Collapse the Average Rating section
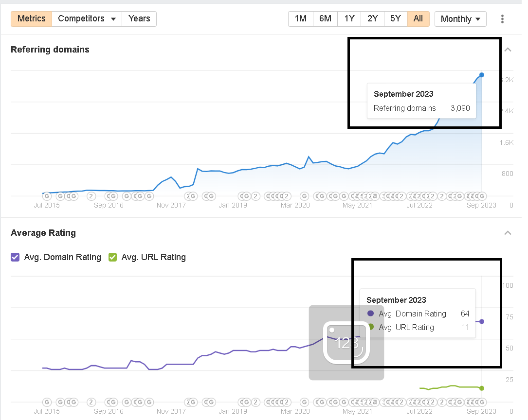This screenshot has height=420, width=528. [x=508, y=233]
